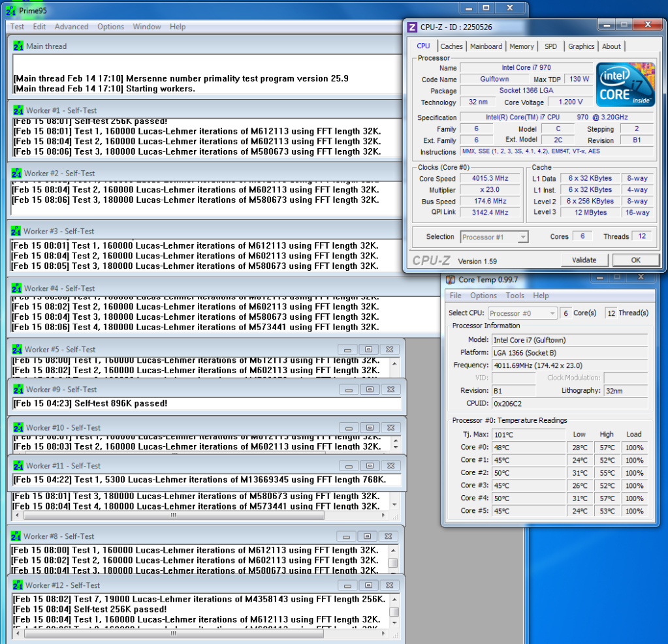Click the Worker #12 window icon
This screenshot has height=644, width=668.
[x=18, y=585]
